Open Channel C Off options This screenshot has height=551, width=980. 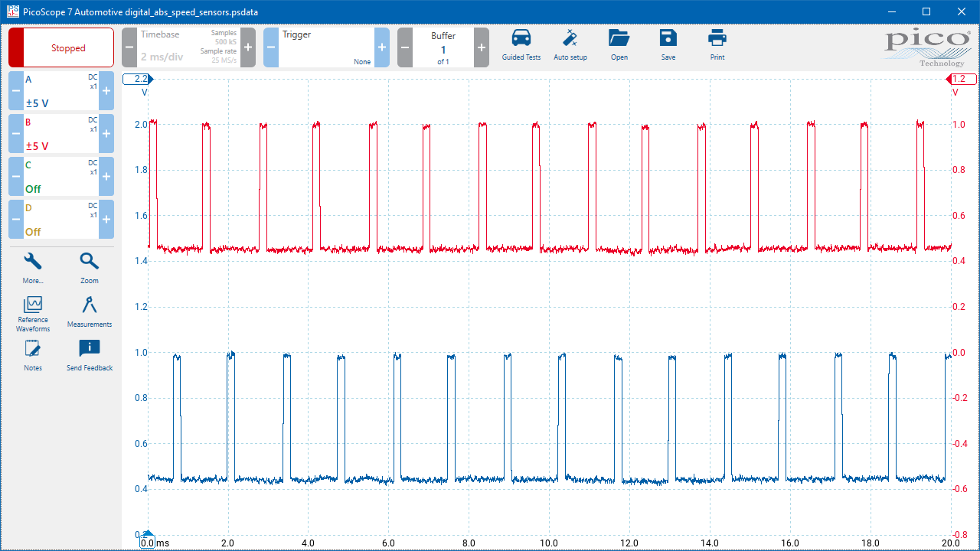61,177
